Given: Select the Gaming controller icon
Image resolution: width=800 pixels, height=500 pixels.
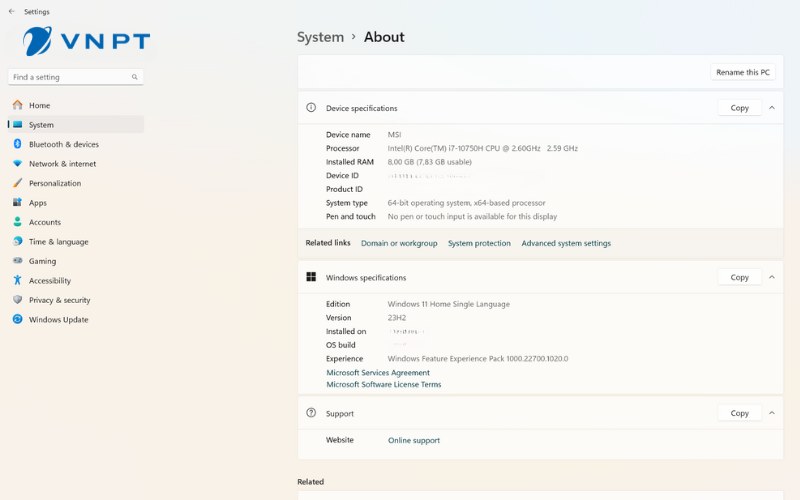Looking at the screenshot, I should [17, 261].
